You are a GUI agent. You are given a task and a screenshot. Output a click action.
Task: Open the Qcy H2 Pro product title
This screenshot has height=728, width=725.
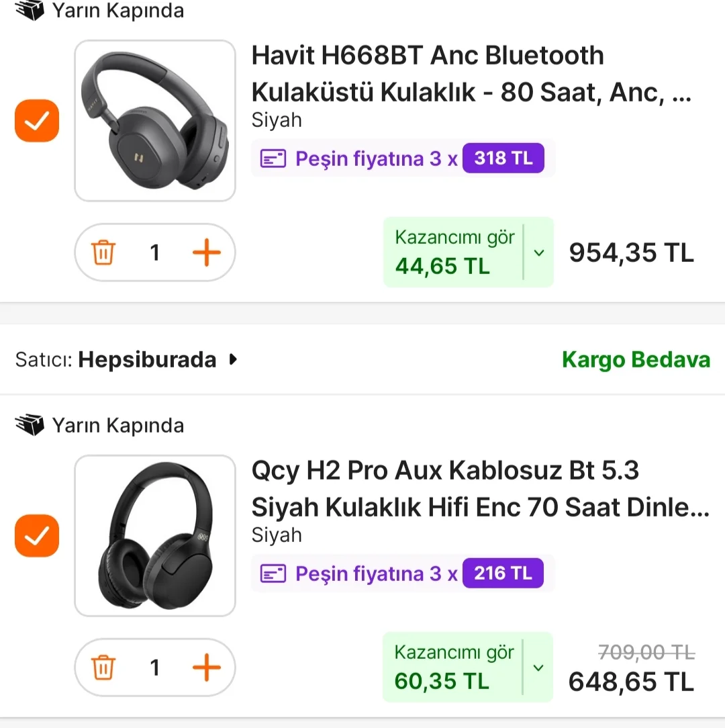pyautogui.click(x=479, y=489)
